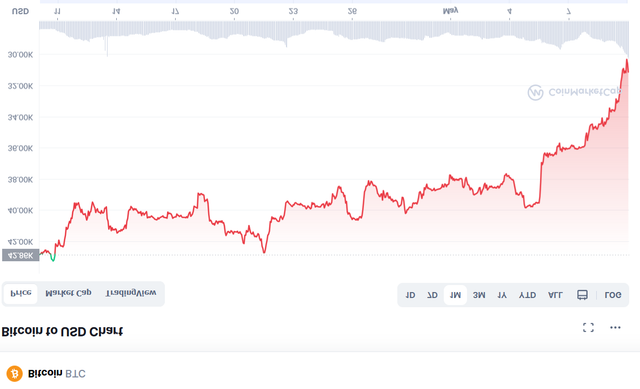Open the calendar date range picker icon
The width and height of the screenshot is (640, 389).
[x=582, y=295]
